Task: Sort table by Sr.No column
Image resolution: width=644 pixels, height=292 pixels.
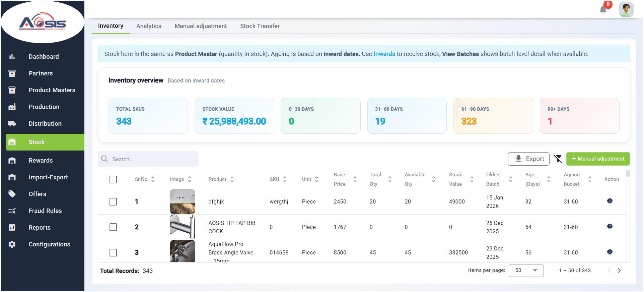Action: coord(153,179)
